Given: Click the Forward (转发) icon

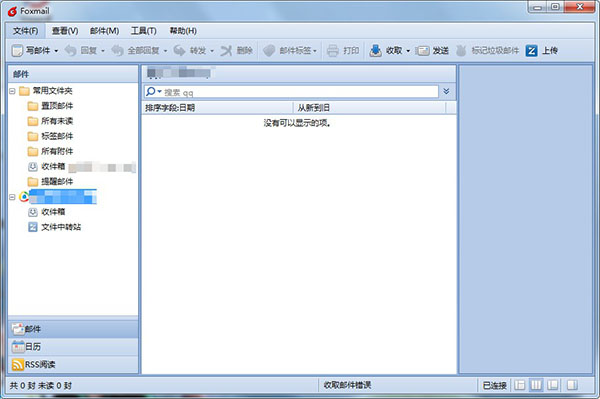Looking at the screenshot, I should (x=179, y=50).
